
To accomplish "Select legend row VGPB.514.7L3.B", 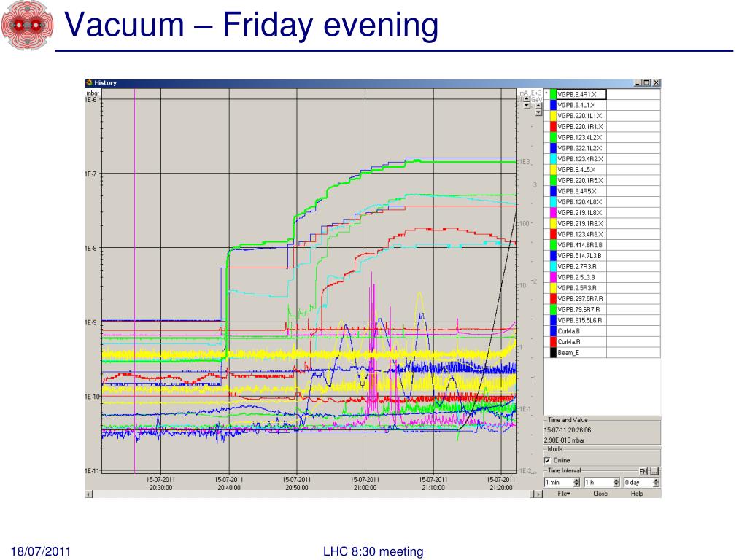I will 602,256.
